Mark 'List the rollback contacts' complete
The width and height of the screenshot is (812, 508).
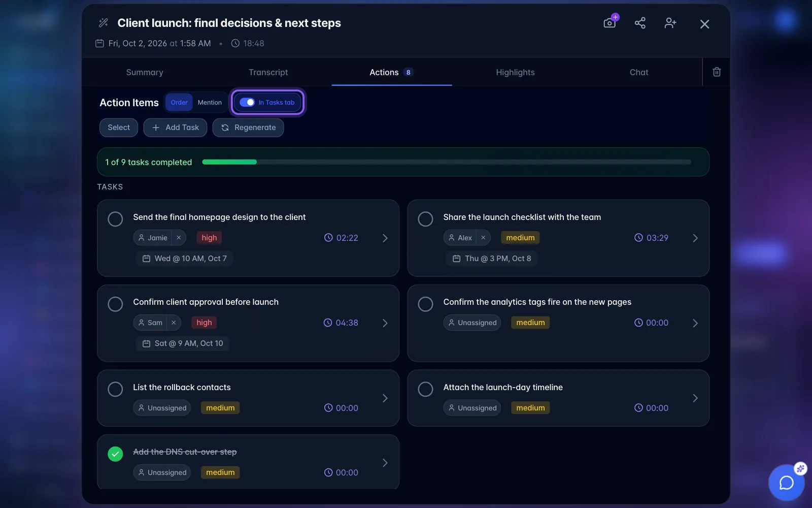(x=115, y=389)
